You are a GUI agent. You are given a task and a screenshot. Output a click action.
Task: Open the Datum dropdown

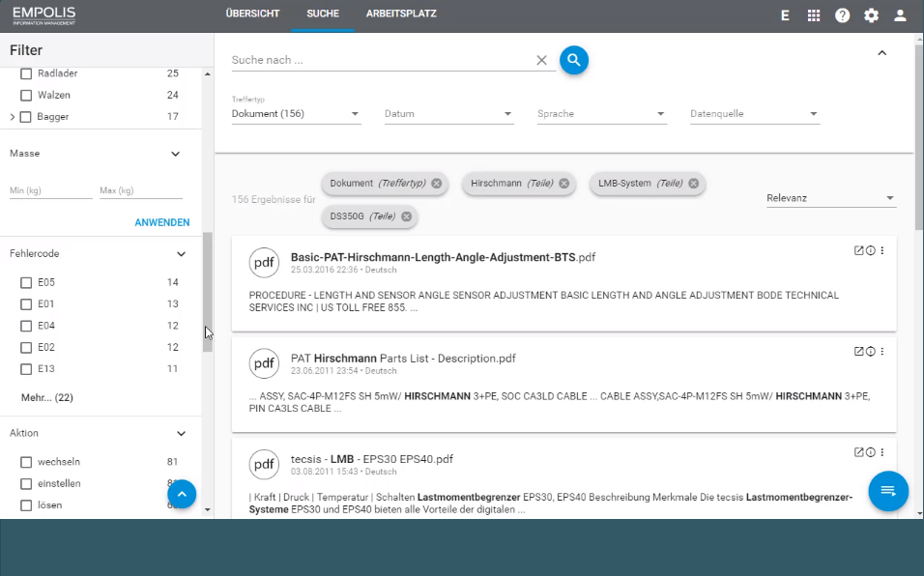(449, 114)
